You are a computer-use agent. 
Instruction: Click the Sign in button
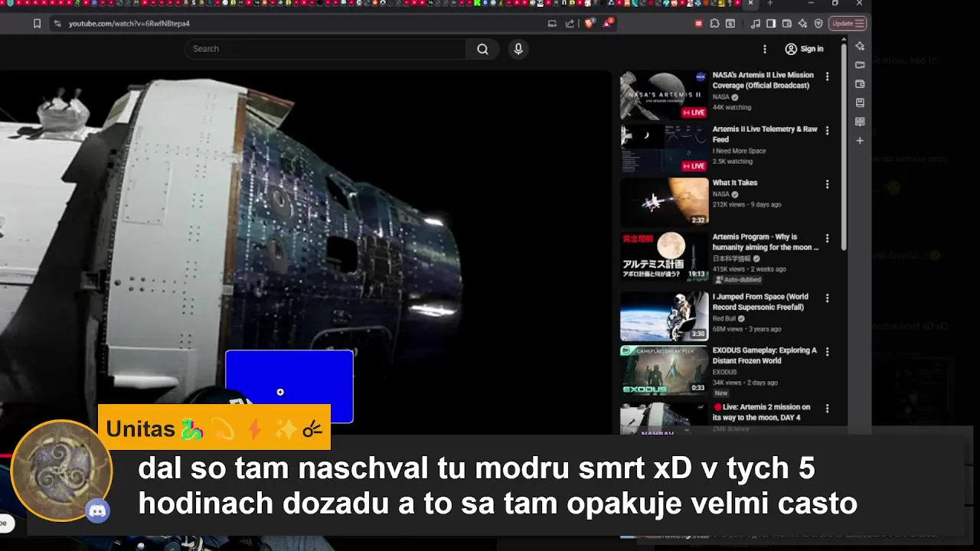pos(804,49)
